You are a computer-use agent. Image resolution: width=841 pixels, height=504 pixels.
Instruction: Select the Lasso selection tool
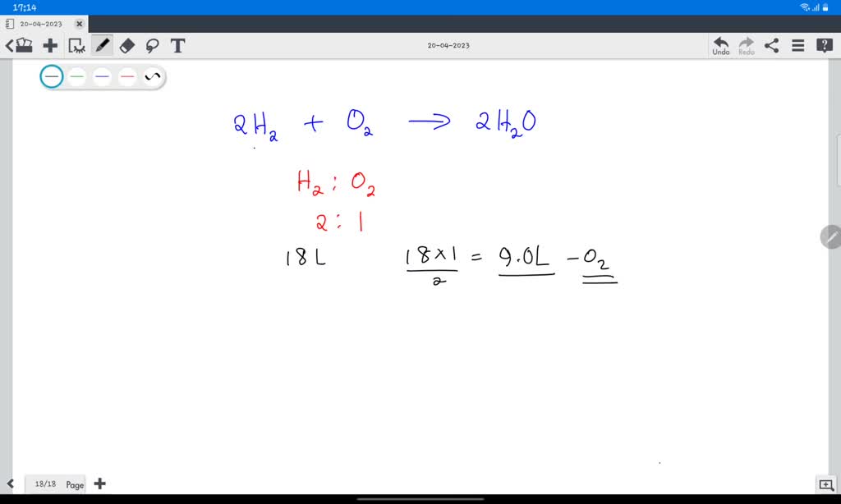(152, 45)
